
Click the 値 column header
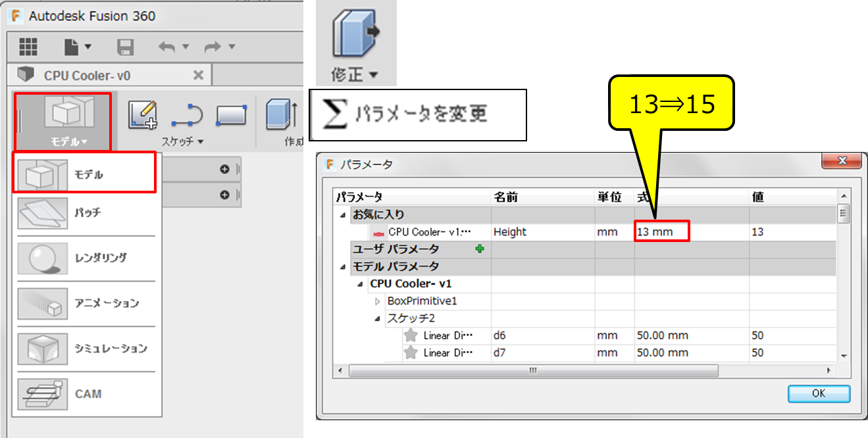coord(792,197)
